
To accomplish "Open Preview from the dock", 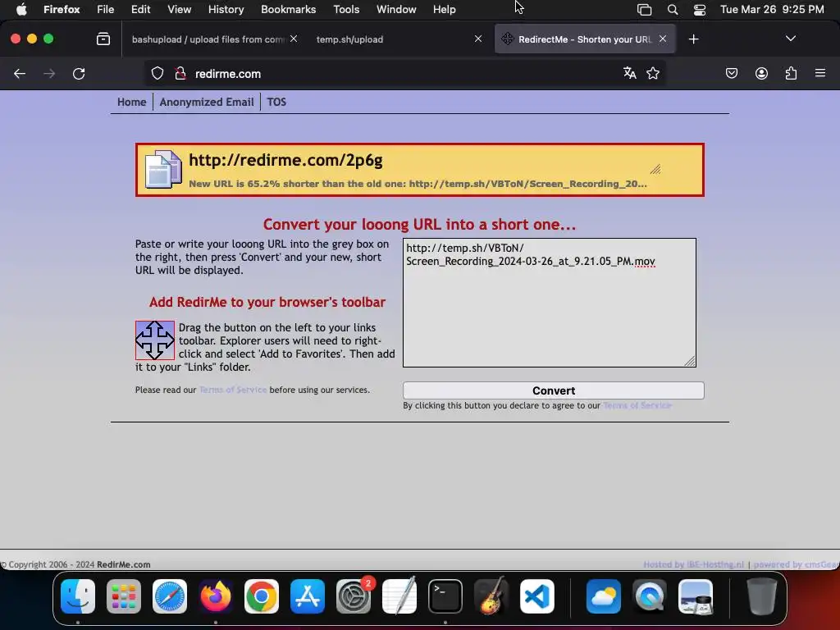I will (x=696, y=596).
